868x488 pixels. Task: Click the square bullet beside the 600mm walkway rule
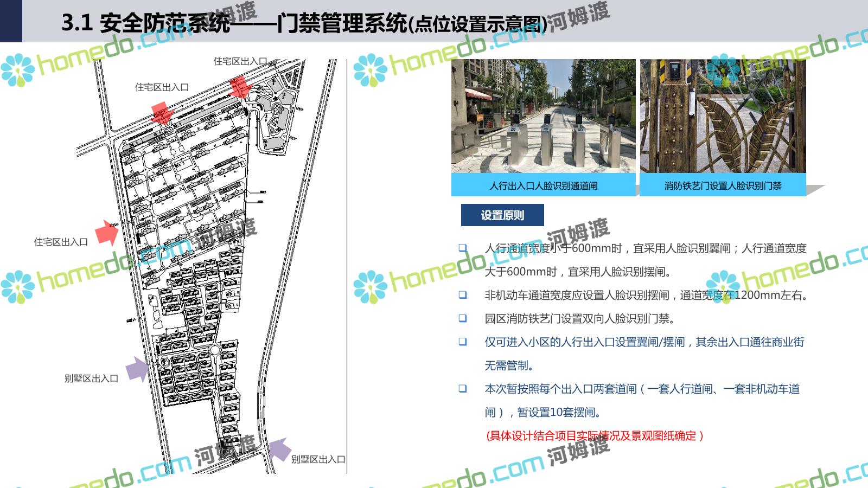463,248
